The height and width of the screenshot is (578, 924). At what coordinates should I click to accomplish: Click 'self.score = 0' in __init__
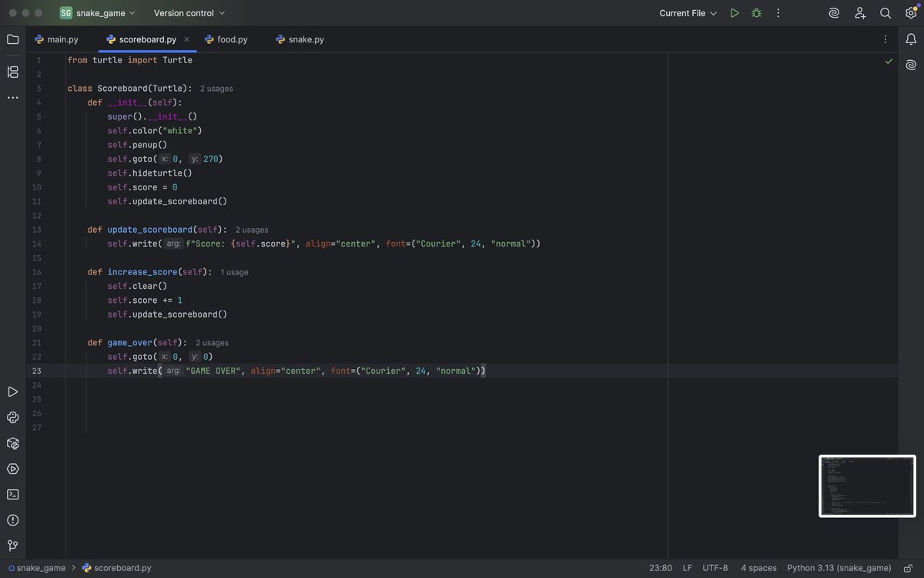click(142, 187)
